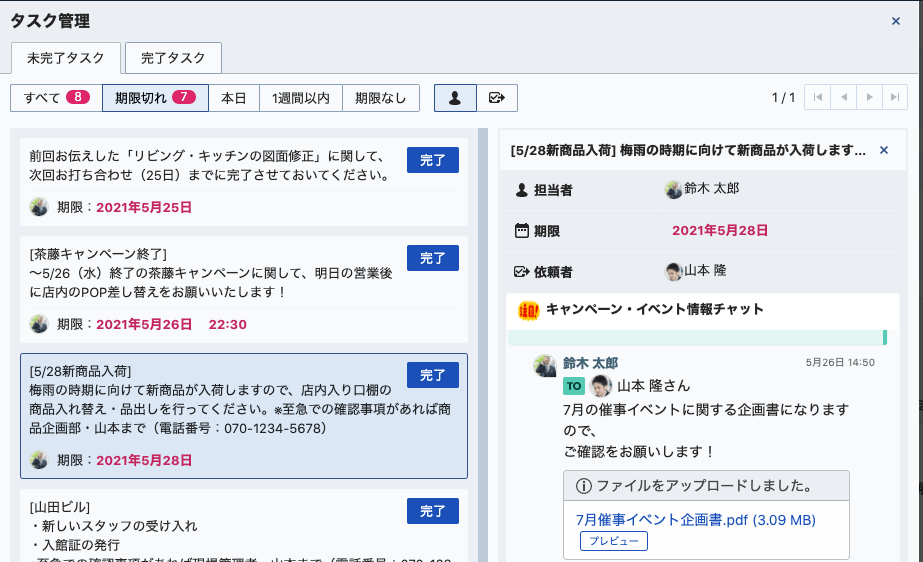
Task: Filter tasks by すべて
Action: click(56, 98)
